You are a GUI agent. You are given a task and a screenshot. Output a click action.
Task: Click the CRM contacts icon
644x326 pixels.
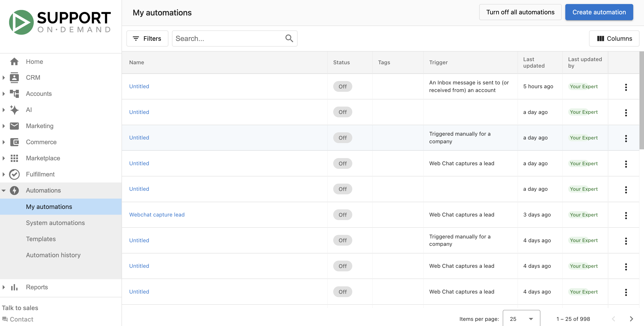pos(14,78)
